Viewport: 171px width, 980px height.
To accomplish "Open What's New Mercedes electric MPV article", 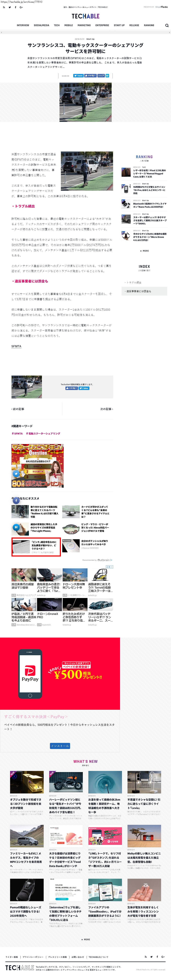I will coord(27,847).
